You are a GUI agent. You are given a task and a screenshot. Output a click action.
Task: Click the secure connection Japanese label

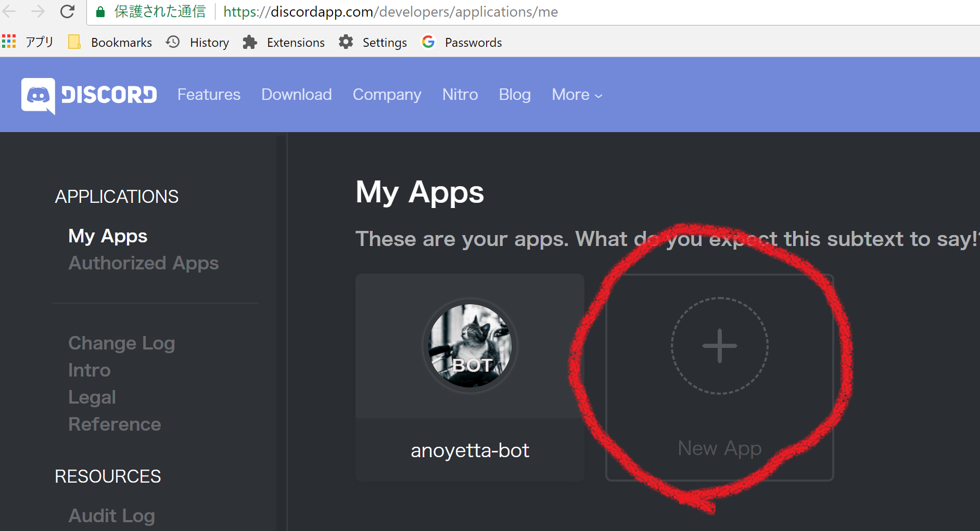coord(160,11)
